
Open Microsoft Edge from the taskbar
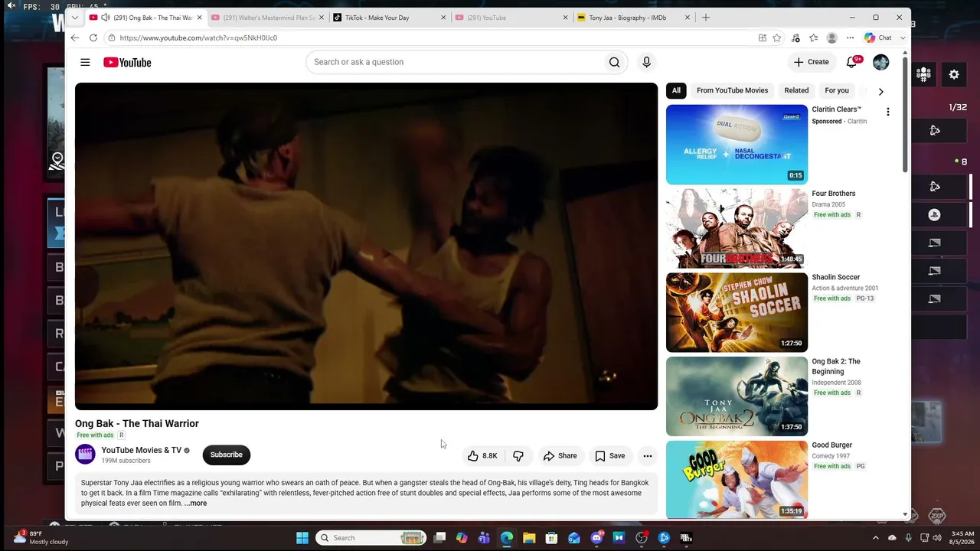click(507, 538)
